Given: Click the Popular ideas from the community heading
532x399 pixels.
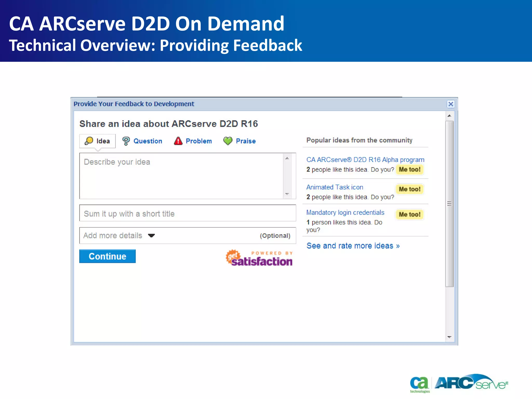Looking at the screenshot, I should (x=359, y=140).
